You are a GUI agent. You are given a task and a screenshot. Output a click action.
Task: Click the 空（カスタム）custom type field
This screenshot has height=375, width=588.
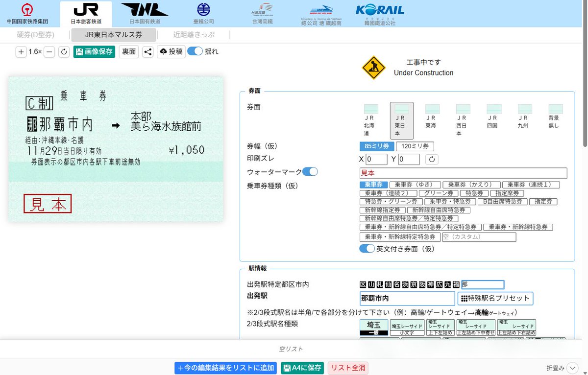pyautogui.click(x=479, y=237)
